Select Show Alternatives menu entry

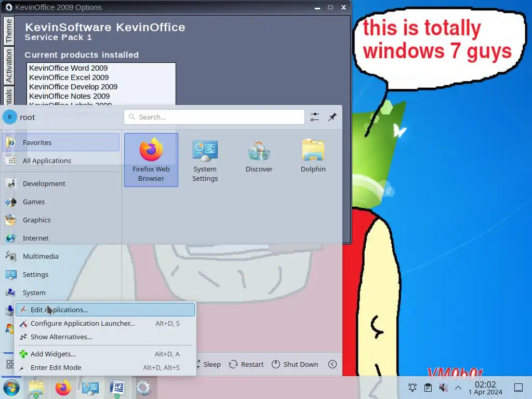[105, 337]
